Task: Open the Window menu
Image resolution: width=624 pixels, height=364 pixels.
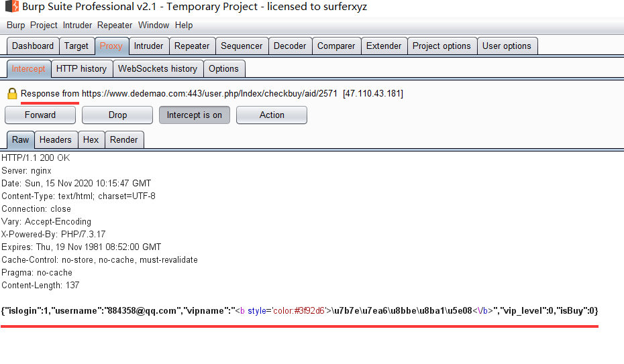Action: point(154,25)
